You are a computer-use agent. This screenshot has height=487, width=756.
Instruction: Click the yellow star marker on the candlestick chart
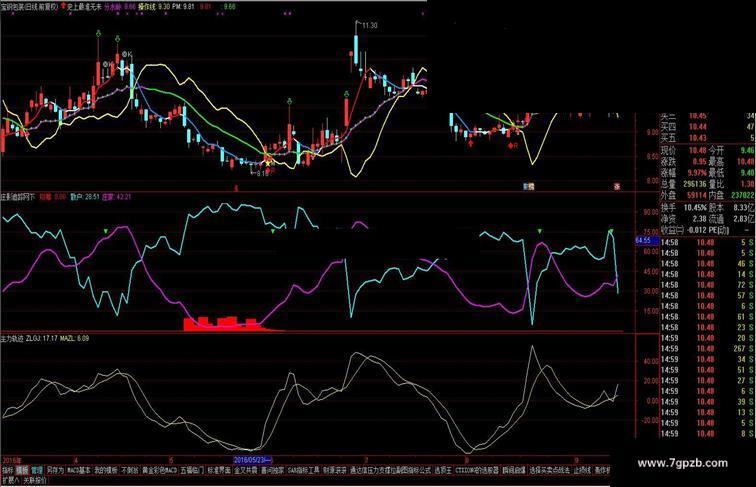pos(268,163)
